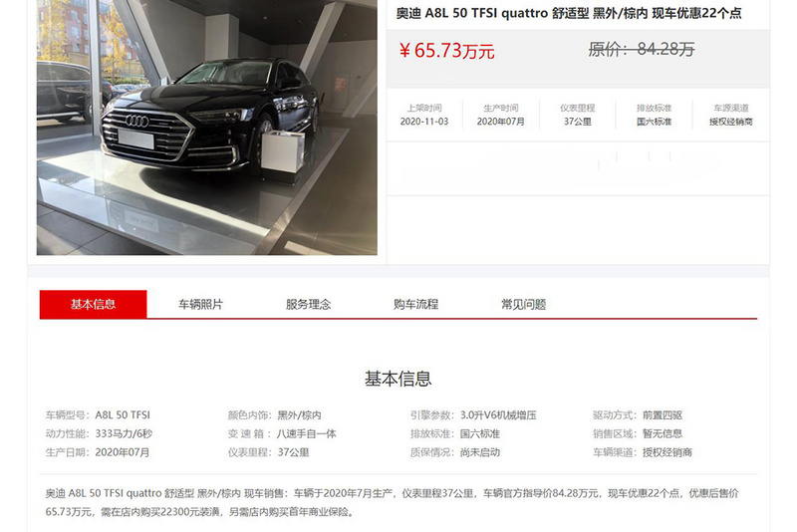
Task: Go to the 常见问题 tab
Action: [524, 305]
